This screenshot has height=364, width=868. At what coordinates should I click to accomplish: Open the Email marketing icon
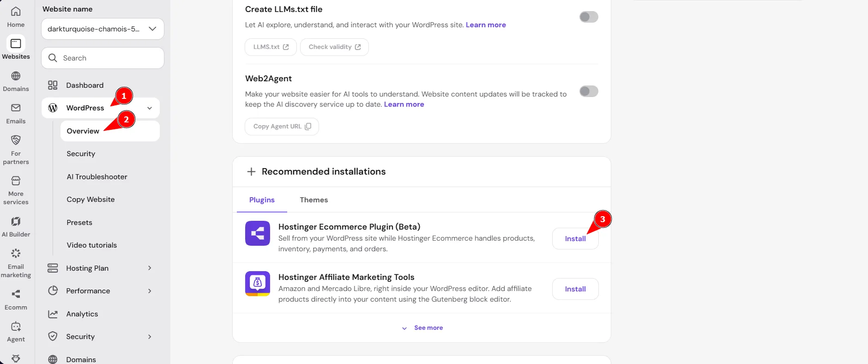[16, 253]
